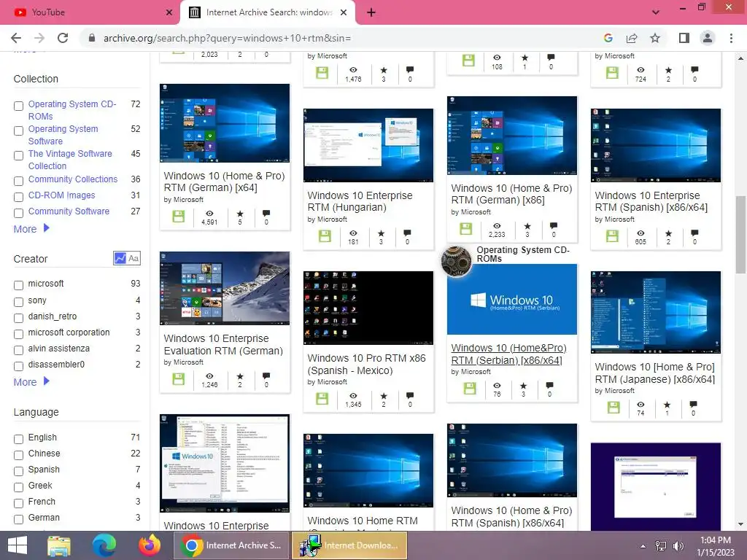This screenshot has width=747, height=560.
Task: Open The Vintage Software Collection link
Action: [x=70, y=160]
